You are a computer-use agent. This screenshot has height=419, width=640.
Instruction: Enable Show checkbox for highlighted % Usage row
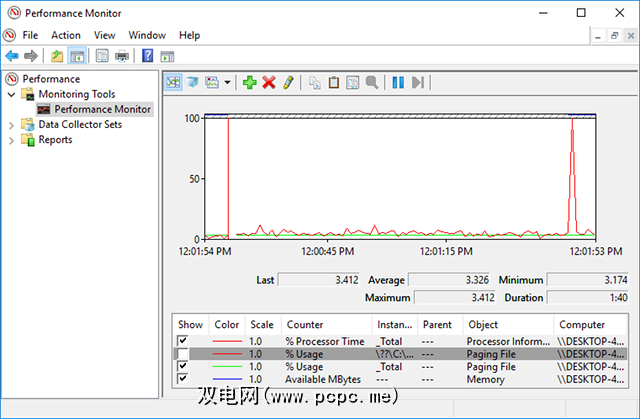tap(182, 353)
